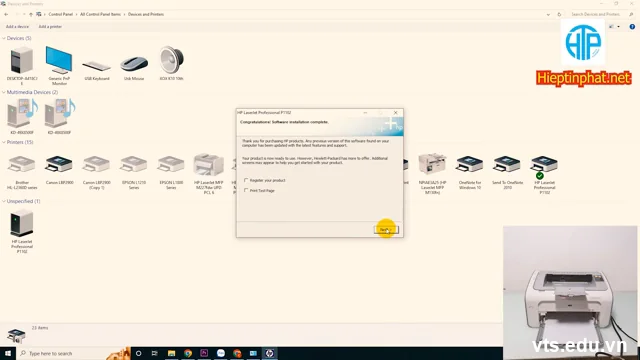Image resolution: width=640 pixels, height=360 pixels.
Task: Open the HP installer taskbar icon
Action: point(269,353)
